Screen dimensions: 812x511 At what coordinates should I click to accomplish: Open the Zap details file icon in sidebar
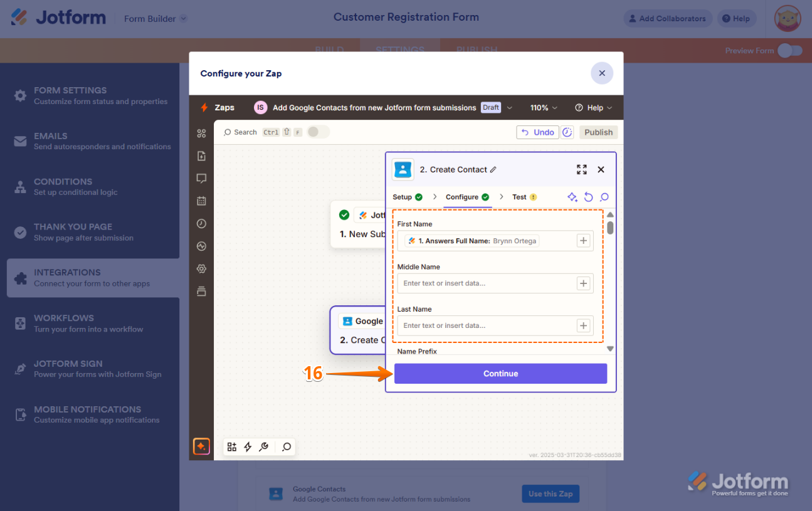[201, 156]
